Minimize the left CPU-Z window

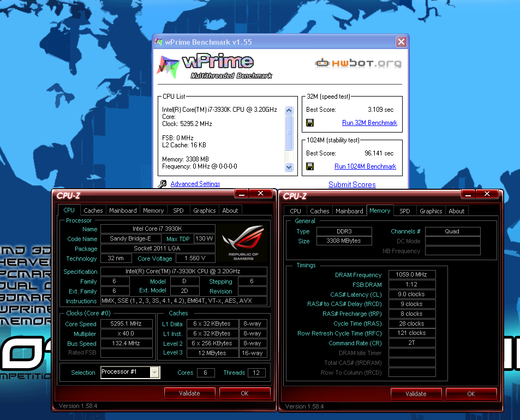pyautogui.click(x=241, y=194)
